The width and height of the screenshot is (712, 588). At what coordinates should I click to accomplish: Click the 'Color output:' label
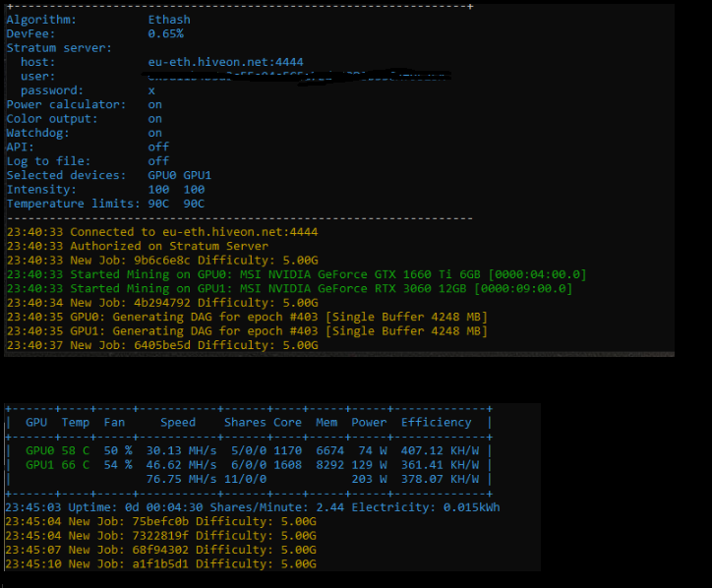pyautogui.click(x=52, y=119)
